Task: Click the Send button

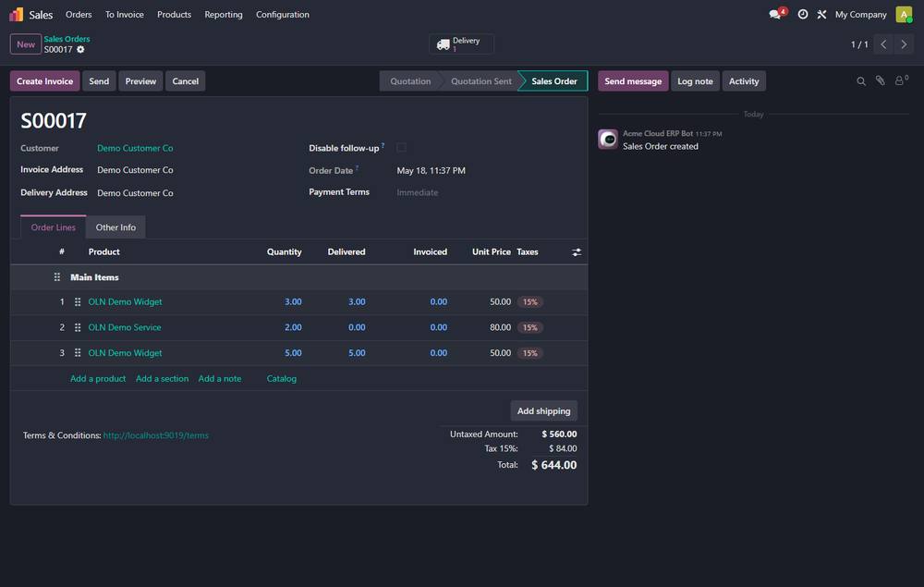Action: click(x=99, y=81)
